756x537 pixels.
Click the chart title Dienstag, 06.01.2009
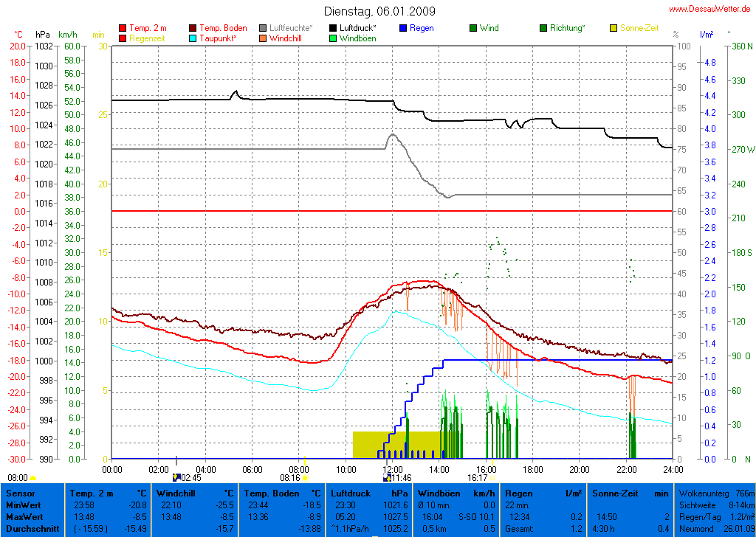[379, 11]
